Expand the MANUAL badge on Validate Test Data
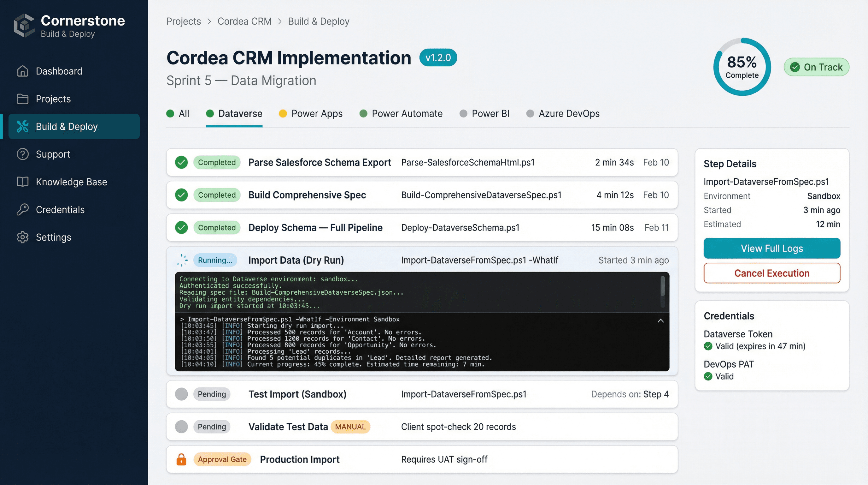The width and height of the screenshot is (868, 485). click(x=350, y=426)
